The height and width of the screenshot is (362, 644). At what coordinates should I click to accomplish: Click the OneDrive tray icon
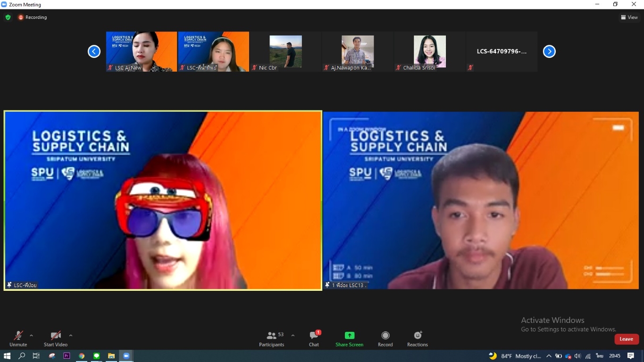click(569, 356)
